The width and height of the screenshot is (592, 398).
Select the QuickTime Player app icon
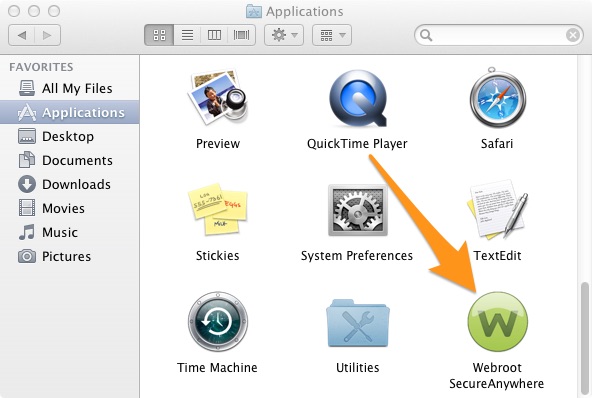(x=358, y=99)
